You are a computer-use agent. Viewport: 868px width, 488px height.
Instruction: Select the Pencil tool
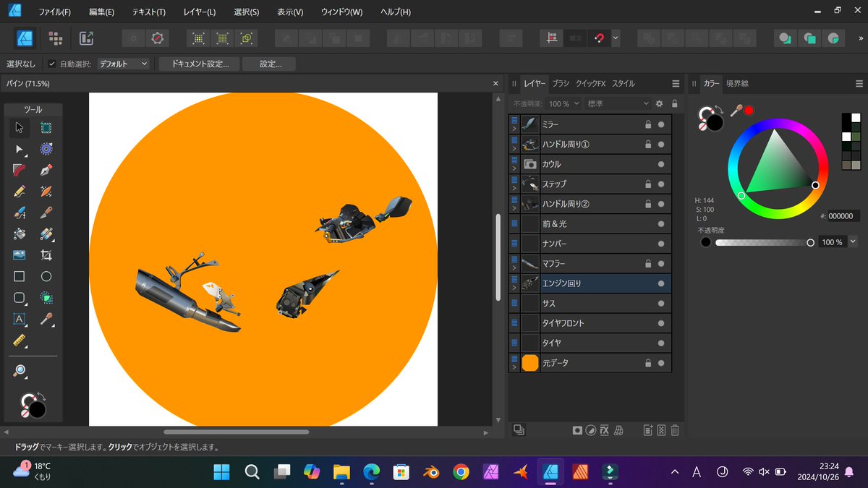click(20, 192)
